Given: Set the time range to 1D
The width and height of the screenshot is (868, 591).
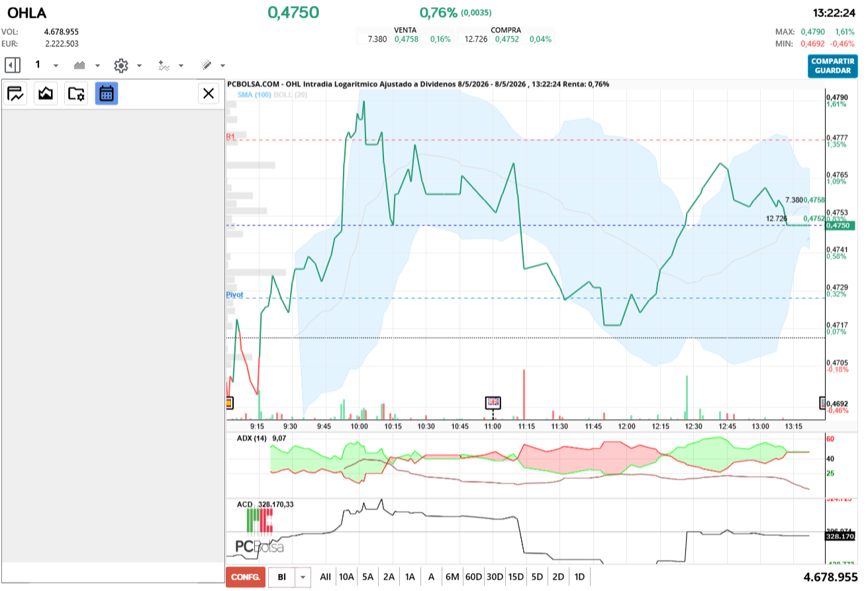Looking at the screenshot, I should [579, 577].
